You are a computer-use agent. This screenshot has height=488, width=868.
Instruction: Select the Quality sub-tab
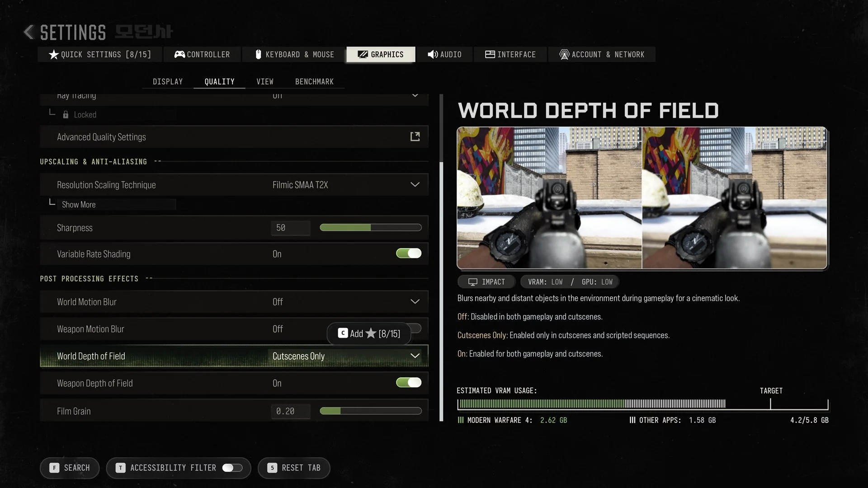(x=219, y=82)
